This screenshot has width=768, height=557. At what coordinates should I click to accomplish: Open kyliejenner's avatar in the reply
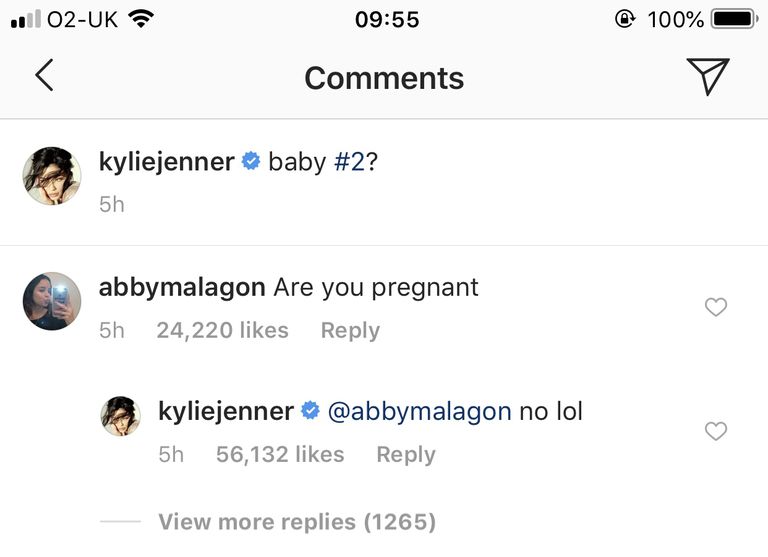pos(120,416)
